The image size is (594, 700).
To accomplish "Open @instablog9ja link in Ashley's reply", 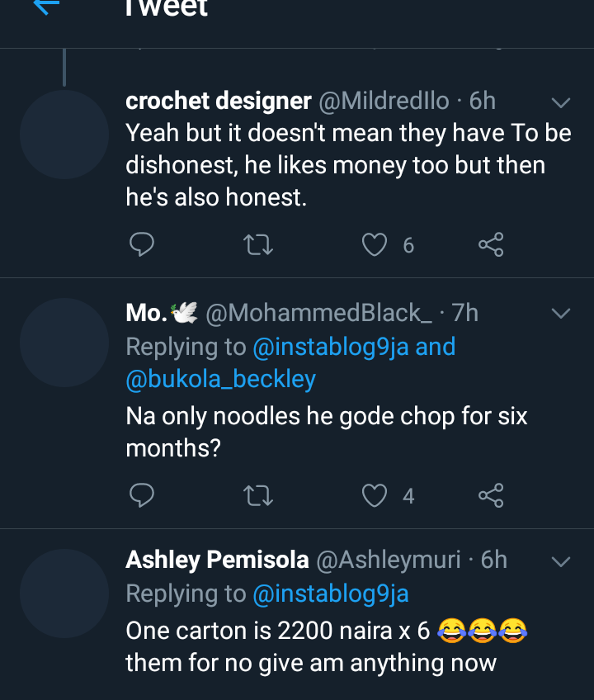I will click(330, 594).
